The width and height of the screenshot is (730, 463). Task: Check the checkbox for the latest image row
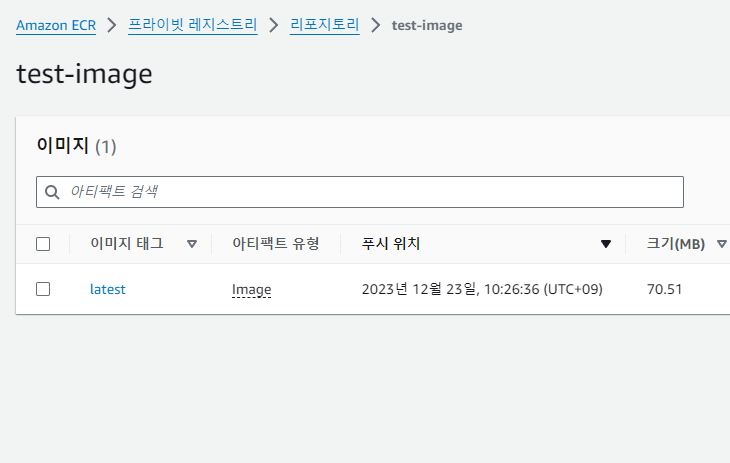pos(43,289)
